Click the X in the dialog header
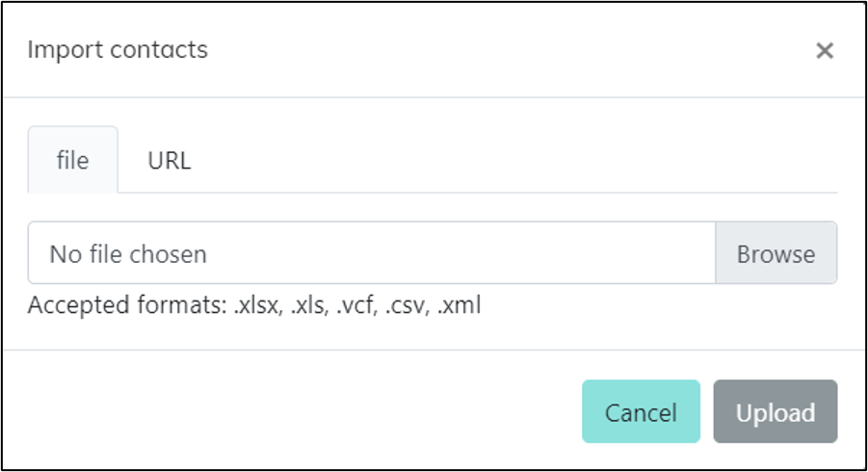Screen dimensions: 868x472 point(824,51)
